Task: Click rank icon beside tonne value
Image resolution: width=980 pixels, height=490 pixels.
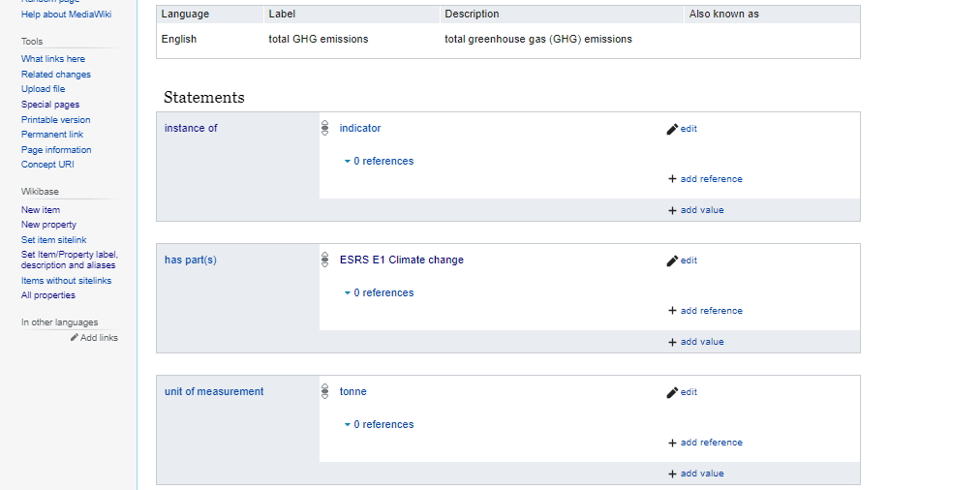Action: (x=325, y=391)
